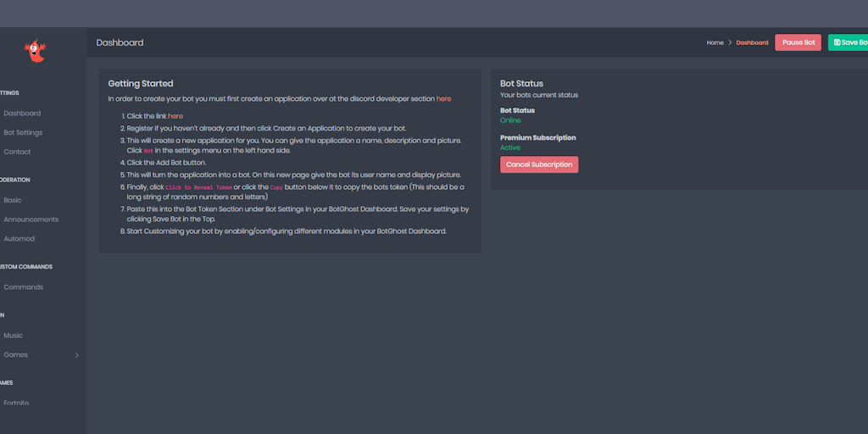Click the Dashboard page title
This screenshot has height=434, width=868.
pyautogui.click(x=120, y=42)
